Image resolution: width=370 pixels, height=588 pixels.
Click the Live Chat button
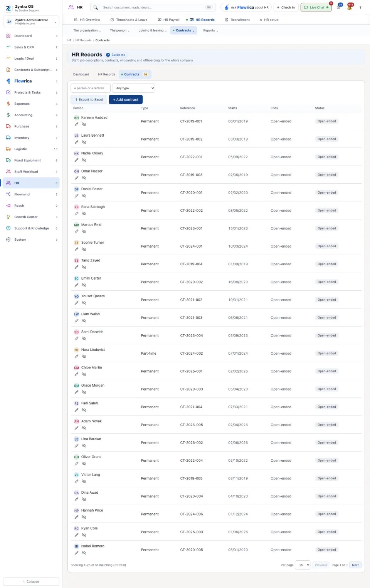[x=316, y=7]
